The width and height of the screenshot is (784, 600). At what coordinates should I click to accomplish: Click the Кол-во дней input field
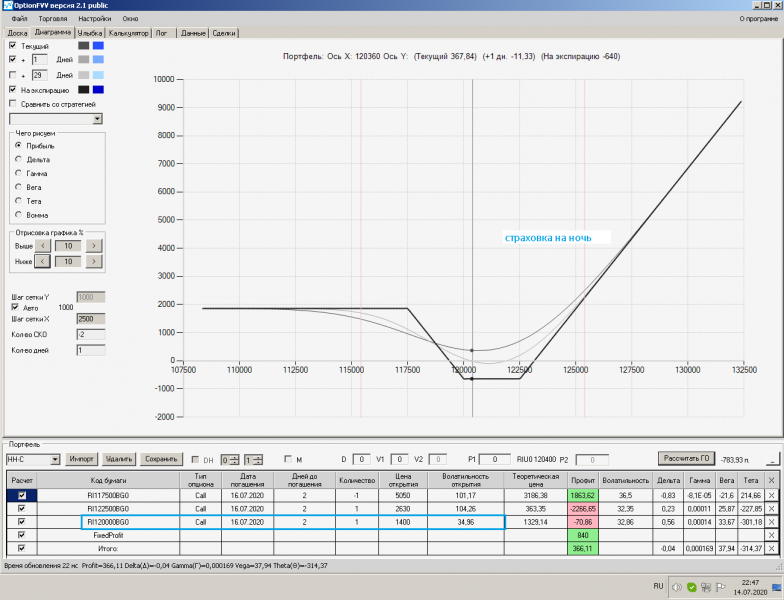point(90,350)
